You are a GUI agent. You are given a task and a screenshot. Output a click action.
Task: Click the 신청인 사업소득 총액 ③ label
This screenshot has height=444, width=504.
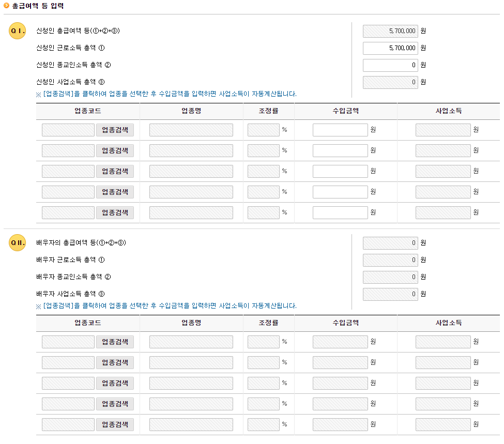click(70, 82)
